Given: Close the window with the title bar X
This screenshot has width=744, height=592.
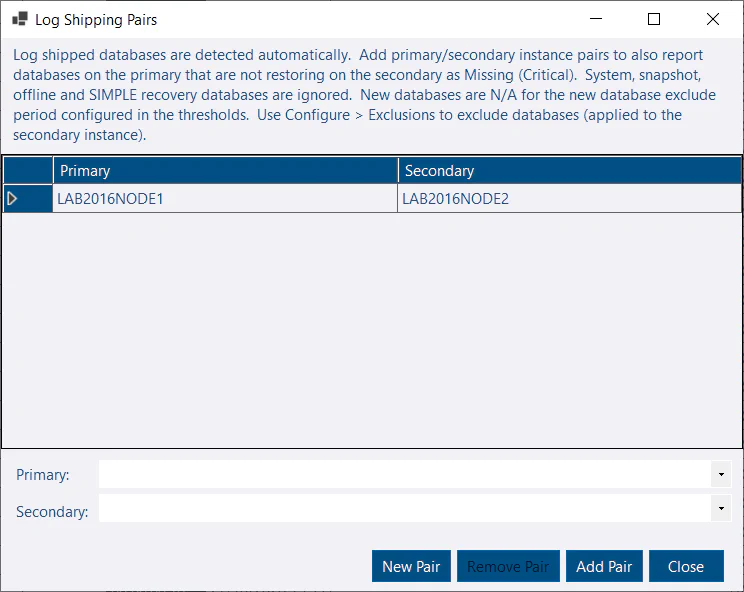Looking at the screenshot, I should [x=713, y=19].
